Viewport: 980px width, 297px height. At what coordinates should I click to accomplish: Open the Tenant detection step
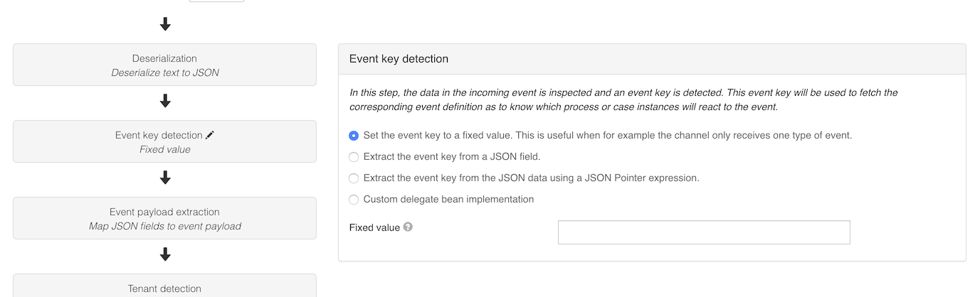pos(164,288)
